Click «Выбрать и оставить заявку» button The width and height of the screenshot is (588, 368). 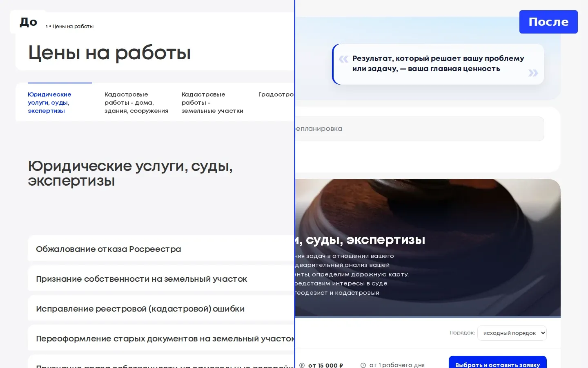(x=497, y=362)
